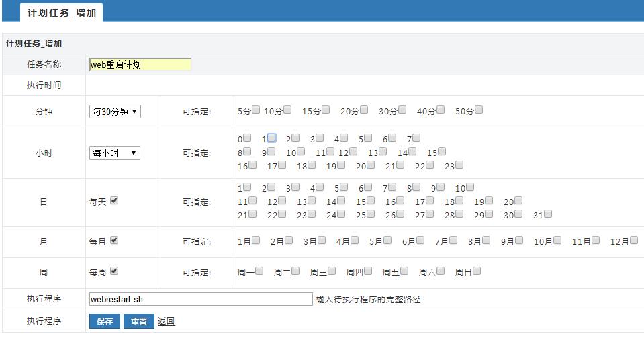Disable the 每周 checkbox
The image size is (644, 340).
[114, 271]
